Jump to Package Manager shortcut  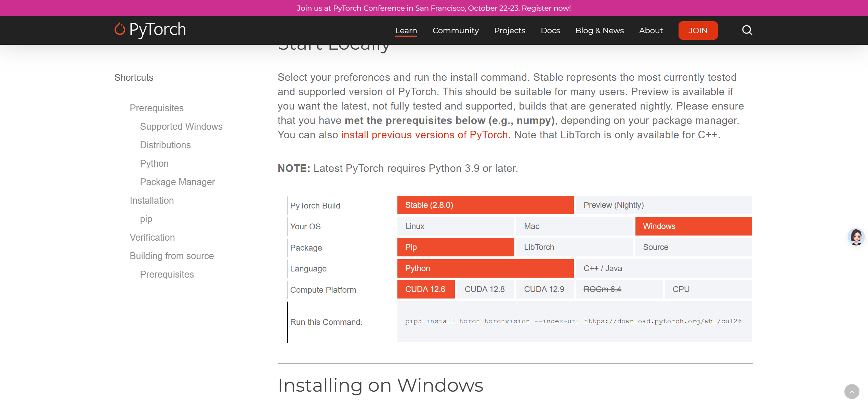[177, 182]
